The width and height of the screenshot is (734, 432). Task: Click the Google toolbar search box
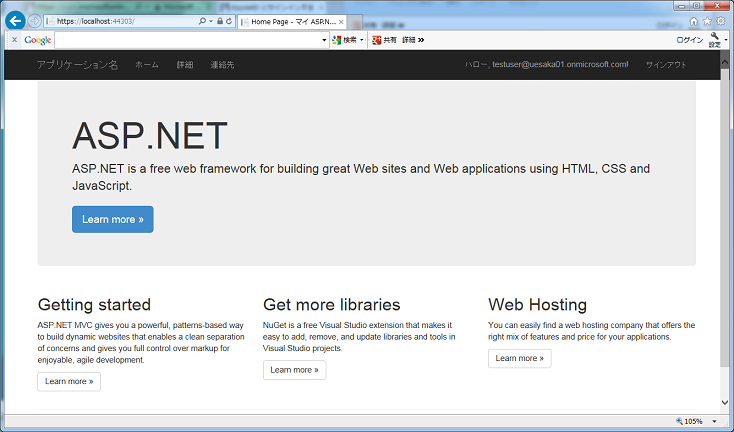point(188,40)
